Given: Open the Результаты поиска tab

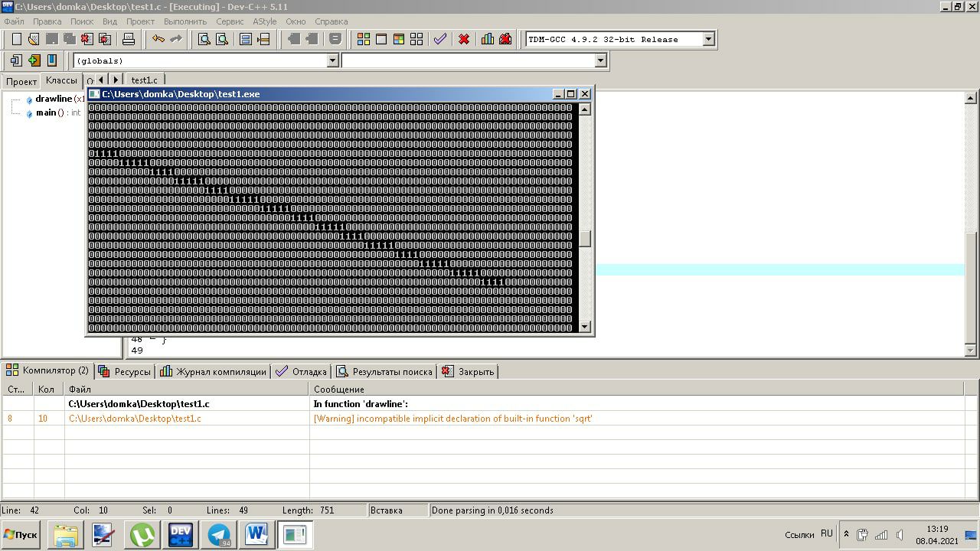Looking at the screenshot, I should [x=384, y=371].
